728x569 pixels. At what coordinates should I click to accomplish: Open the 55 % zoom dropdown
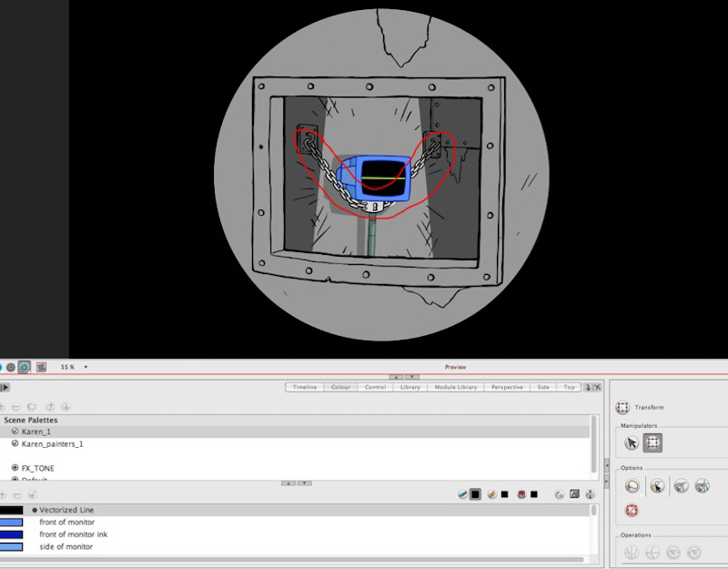point(86,367)
